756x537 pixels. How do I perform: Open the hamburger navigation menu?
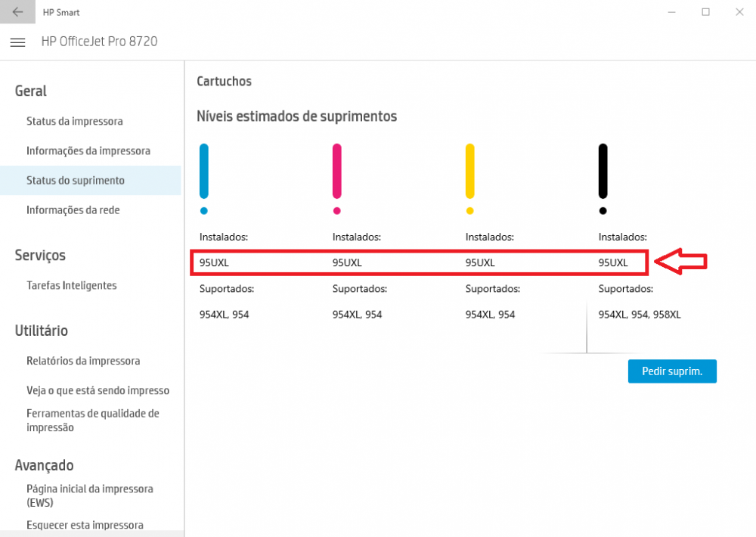click(18, 42)
